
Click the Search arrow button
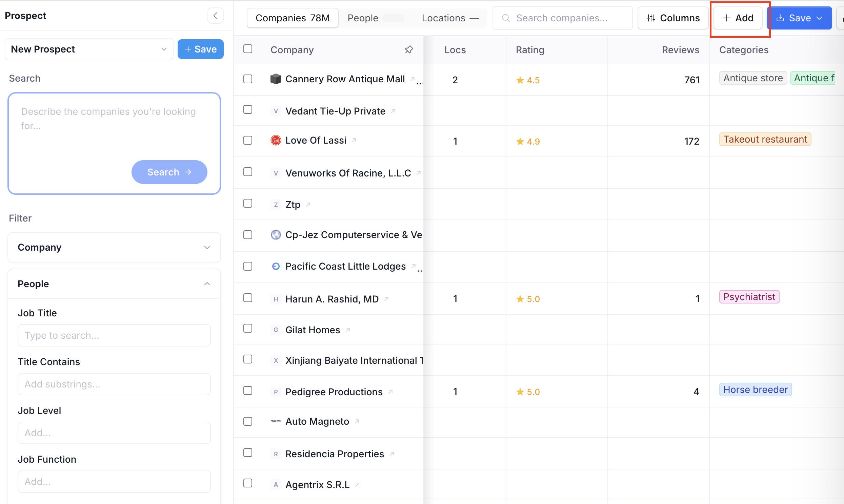point(169,172)
